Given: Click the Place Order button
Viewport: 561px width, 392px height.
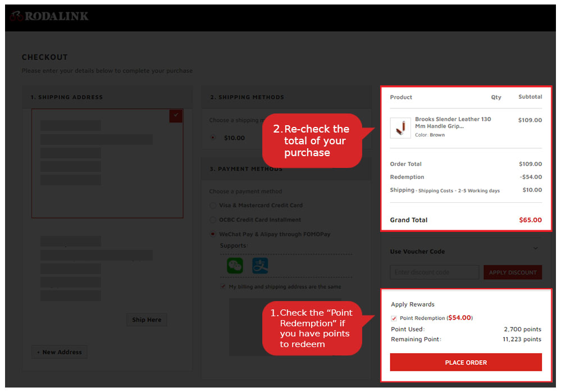Looking at the screenshot, I should [x=466, y=362].
